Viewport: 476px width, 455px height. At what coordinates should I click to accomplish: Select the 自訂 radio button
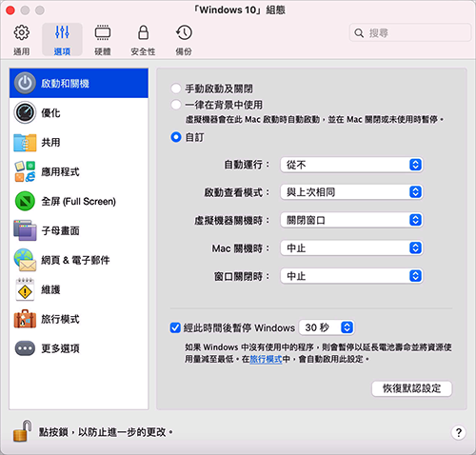click(x=176, y=137)
